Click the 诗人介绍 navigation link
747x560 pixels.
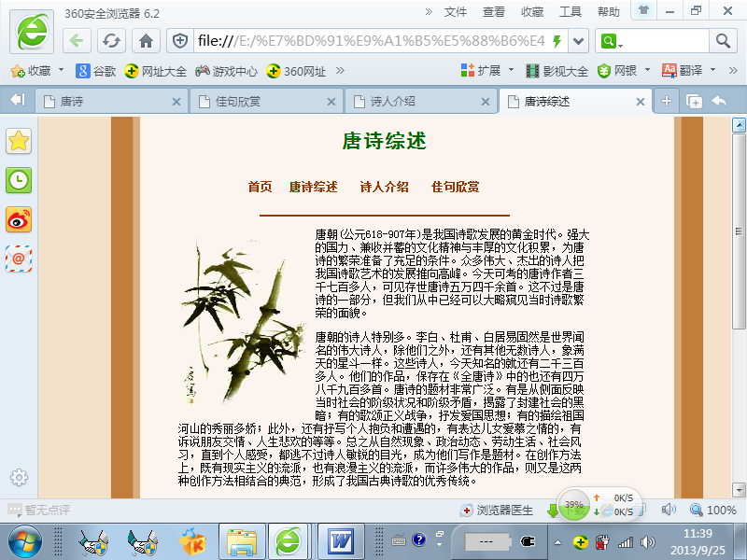click(x=384, y=187)
